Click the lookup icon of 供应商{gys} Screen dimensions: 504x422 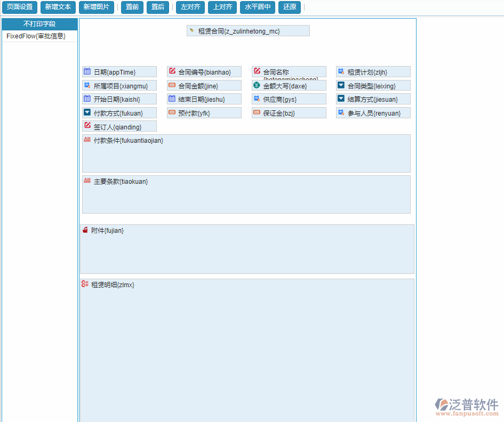coord(257,99)
